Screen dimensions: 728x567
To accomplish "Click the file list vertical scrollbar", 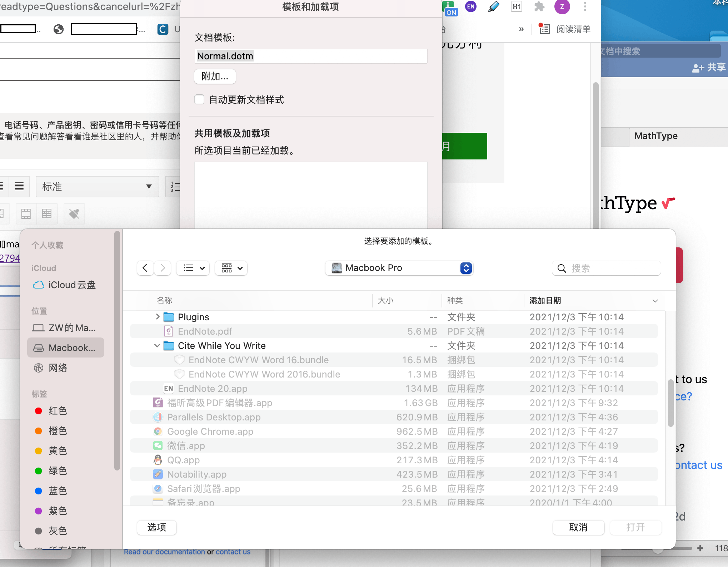I will [670, 403].
